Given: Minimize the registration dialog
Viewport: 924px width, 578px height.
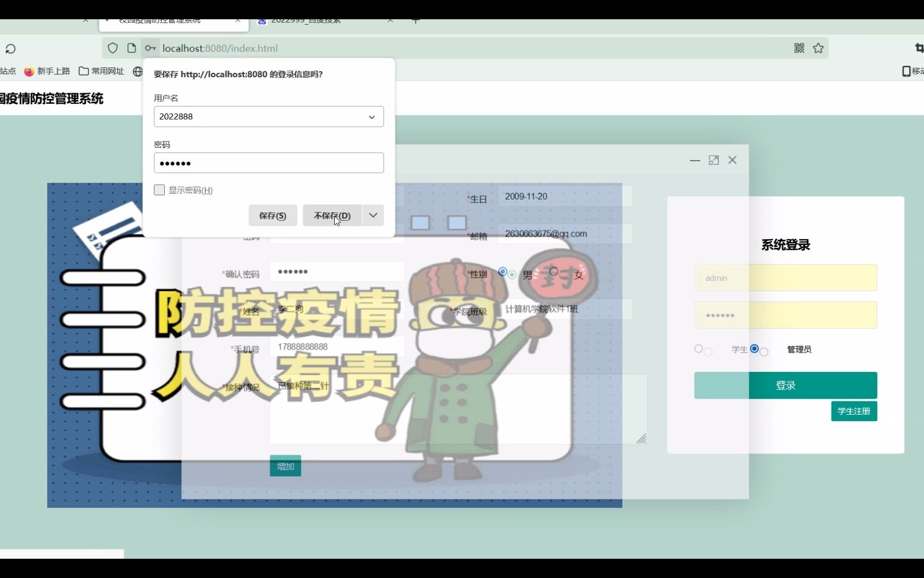Looking at the screenshot, I should [695, 160].
